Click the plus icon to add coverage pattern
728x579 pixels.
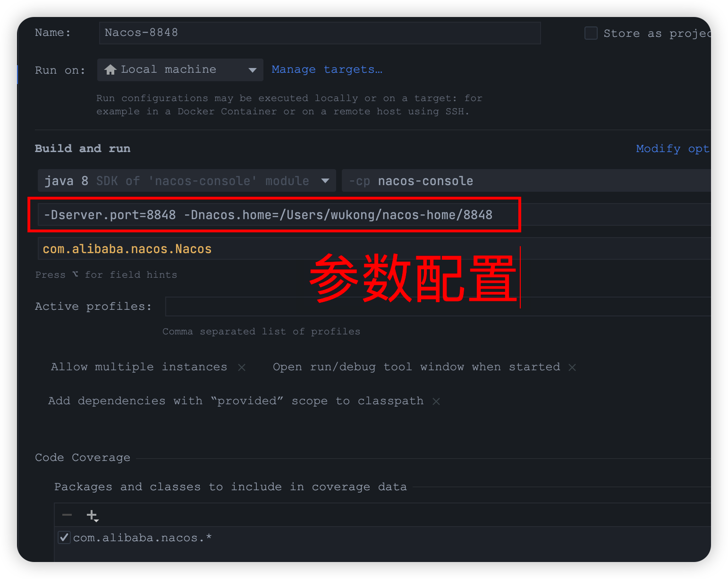(92, 515)
